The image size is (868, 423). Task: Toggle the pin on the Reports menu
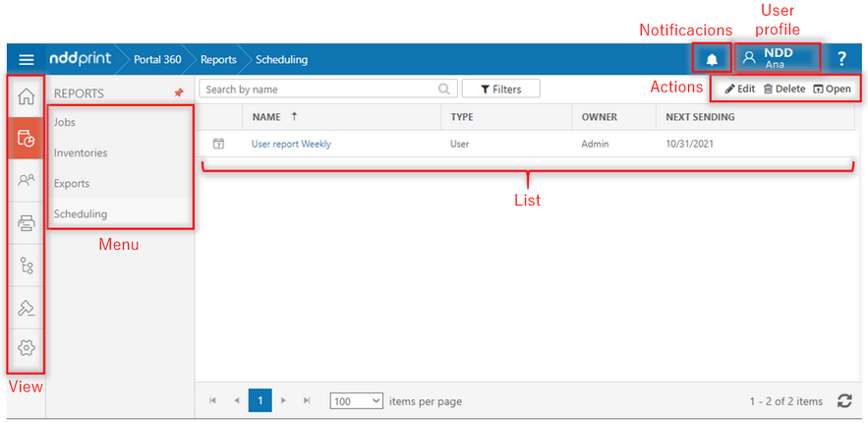[178, 92]
